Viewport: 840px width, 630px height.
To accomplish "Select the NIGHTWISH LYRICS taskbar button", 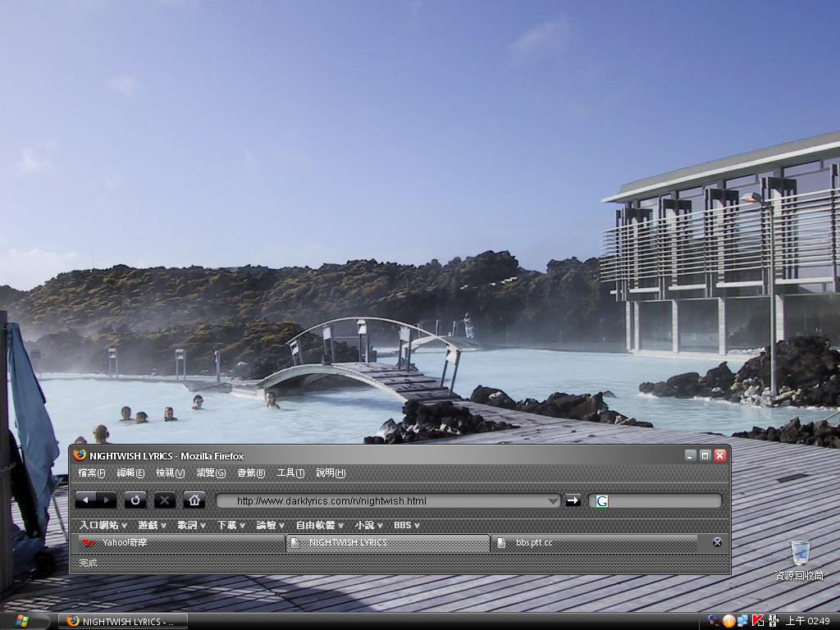I will tap(123, 621).
